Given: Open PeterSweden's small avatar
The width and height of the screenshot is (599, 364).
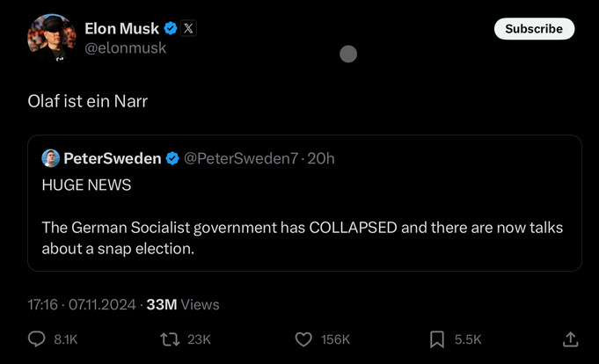Looking at the screenshot, I should [x=51, y=158].
